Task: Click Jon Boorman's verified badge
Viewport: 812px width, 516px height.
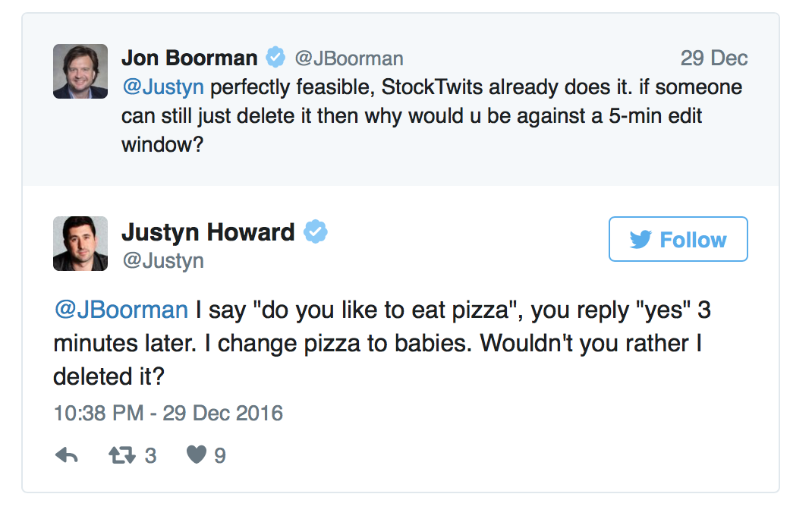Action: coord(275,58)
